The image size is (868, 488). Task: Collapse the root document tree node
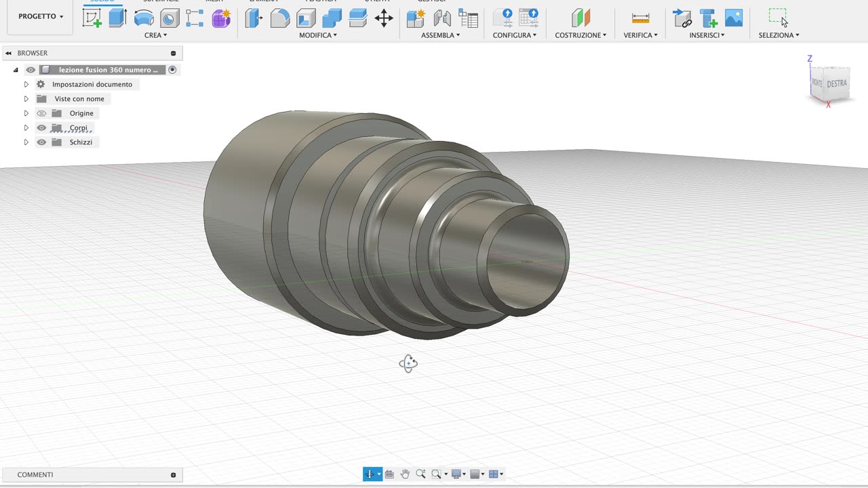[16, 70]
